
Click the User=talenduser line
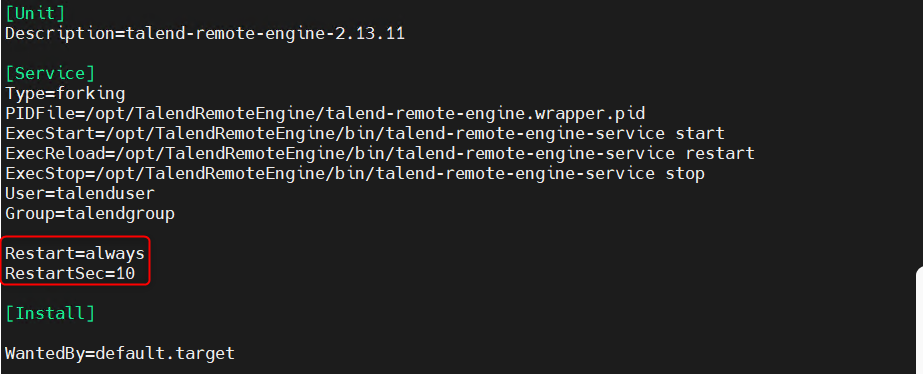(x=80, y=193)
